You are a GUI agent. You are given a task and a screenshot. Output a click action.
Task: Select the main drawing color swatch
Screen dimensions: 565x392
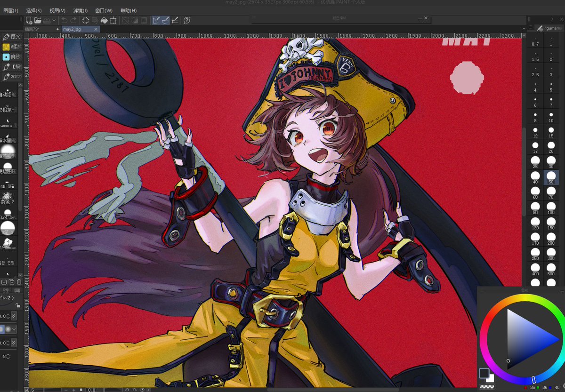[x=484, y=373]
